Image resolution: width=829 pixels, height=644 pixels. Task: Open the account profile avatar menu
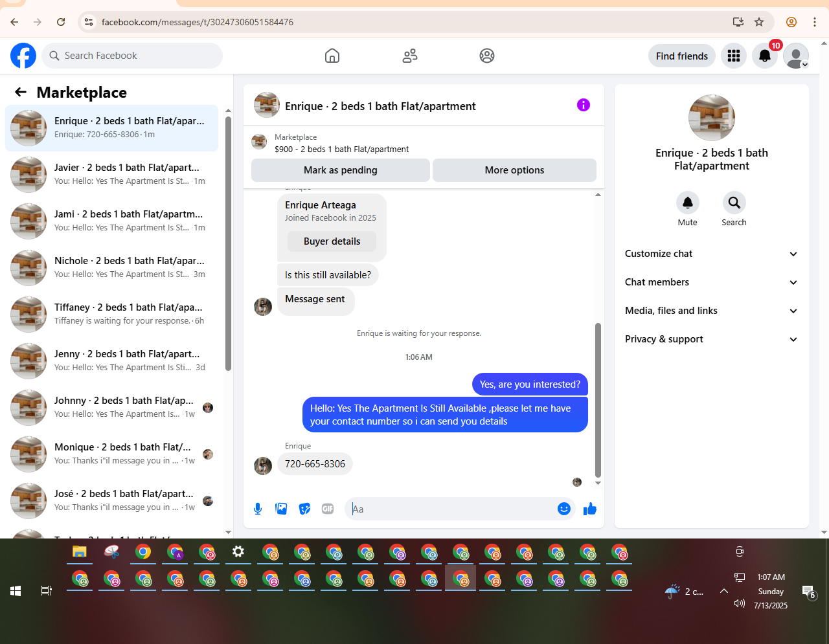(796, 56)
